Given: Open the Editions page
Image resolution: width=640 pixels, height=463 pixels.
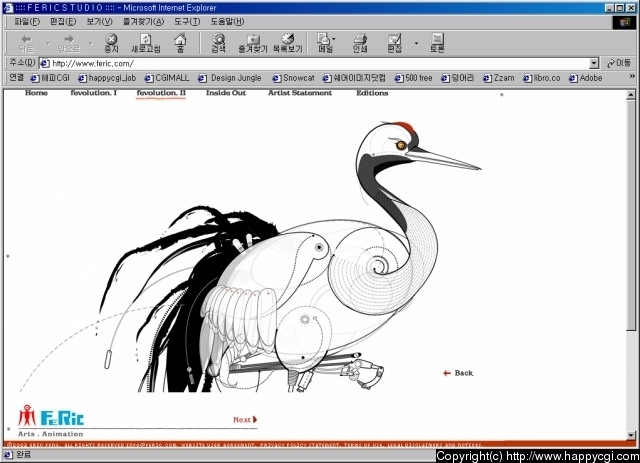Looking at the screenshot, I should point(372,93).
